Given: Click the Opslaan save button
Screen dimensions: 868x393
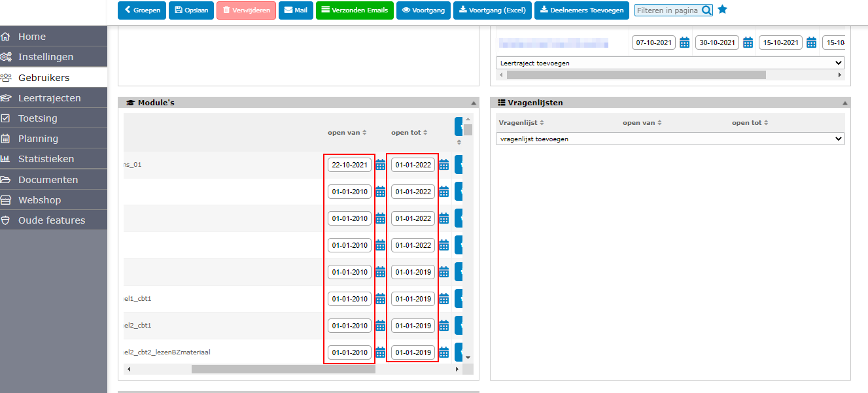Looking at the screenshot, I should pos(192,10).
